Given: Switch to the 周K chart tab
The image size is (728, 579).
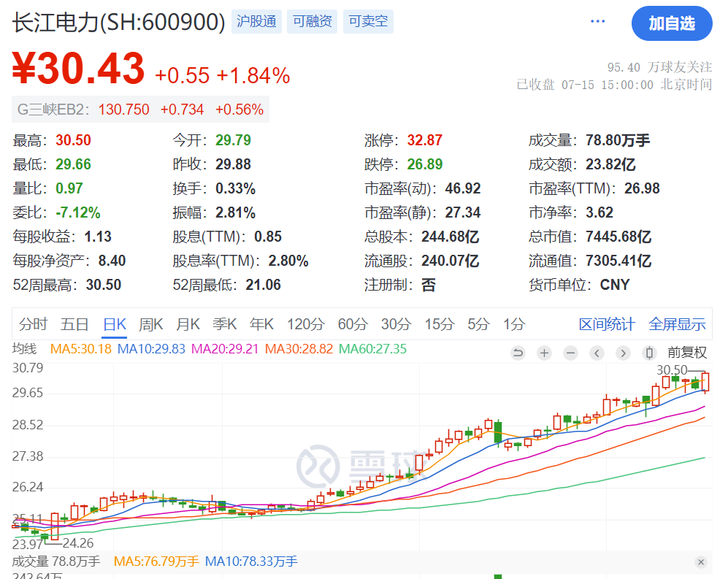Looking at the screenshot, I should click(x=151, y=324).
